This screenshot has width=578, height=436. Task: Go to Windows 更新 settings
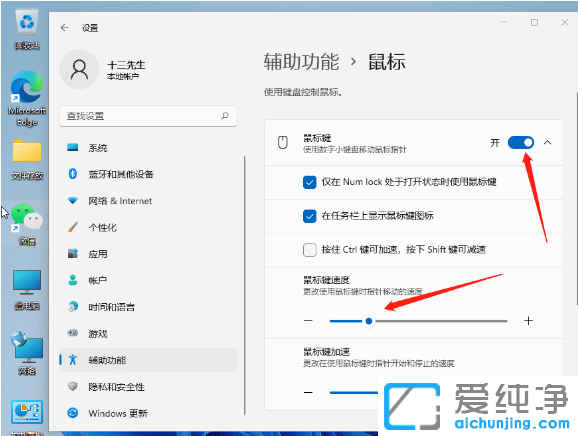(148, 413)
